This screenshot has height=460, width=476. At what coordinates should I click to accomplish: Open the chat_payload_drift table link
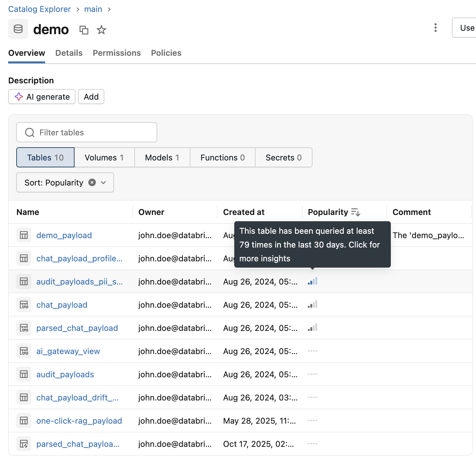click(x=77, y=398)
